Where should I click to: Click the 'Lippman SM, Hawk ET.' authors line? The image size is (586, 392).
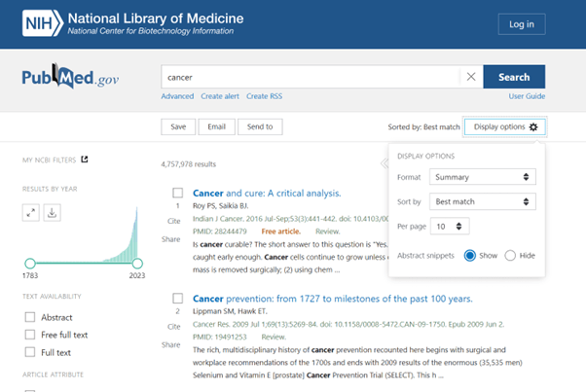click(x=230, y=311)
